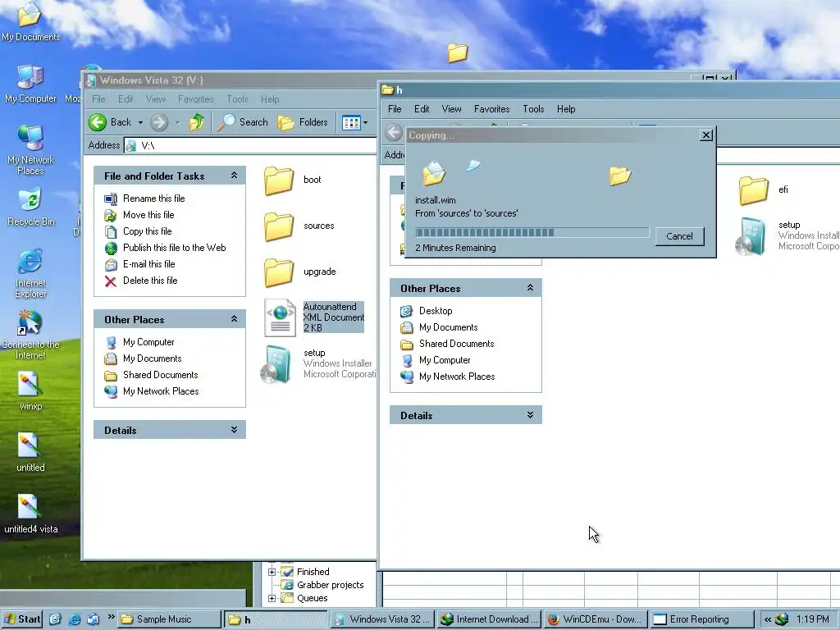This screenshot has width=840, height=630.
Task: Click the address field showing V:\
Action: pyautogui.click(x=252, y=146)
